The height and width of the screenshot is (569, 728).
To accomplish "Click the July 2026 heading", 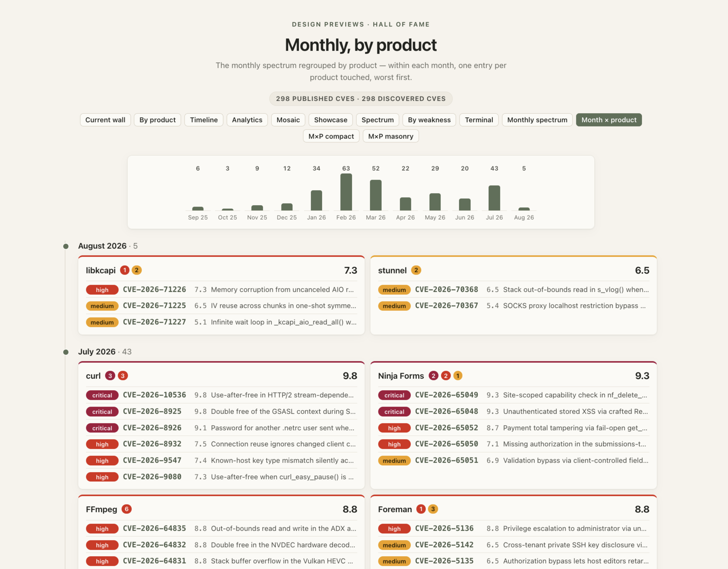I will pyautogui.click(x=97, y=352).
